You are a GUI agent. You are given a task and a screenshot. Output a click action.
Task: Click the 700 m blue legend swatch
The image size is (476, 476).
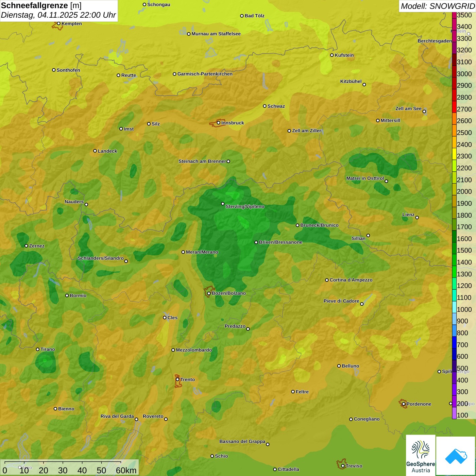[x=454, y=342]
